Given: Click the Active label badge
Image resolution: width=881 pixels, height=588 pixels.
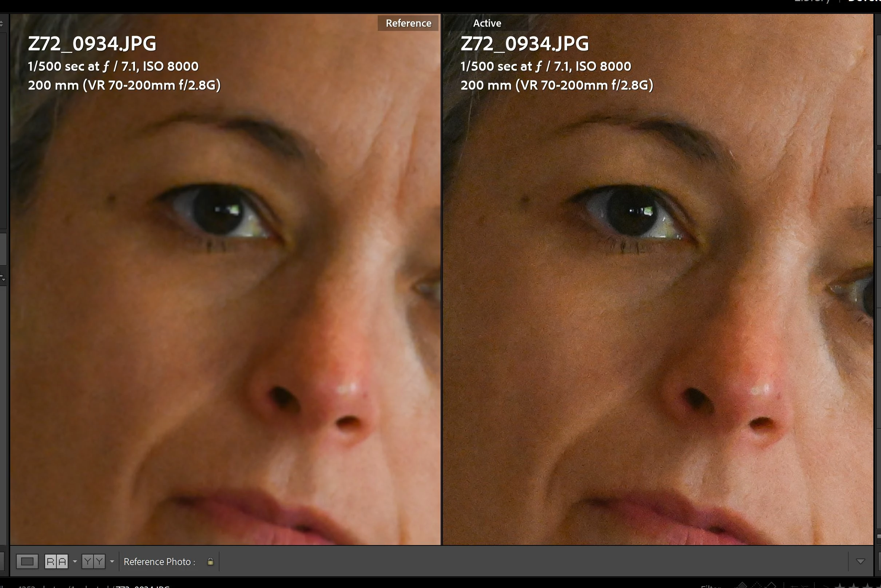Looking at the screenshot, I should (487, 23).
